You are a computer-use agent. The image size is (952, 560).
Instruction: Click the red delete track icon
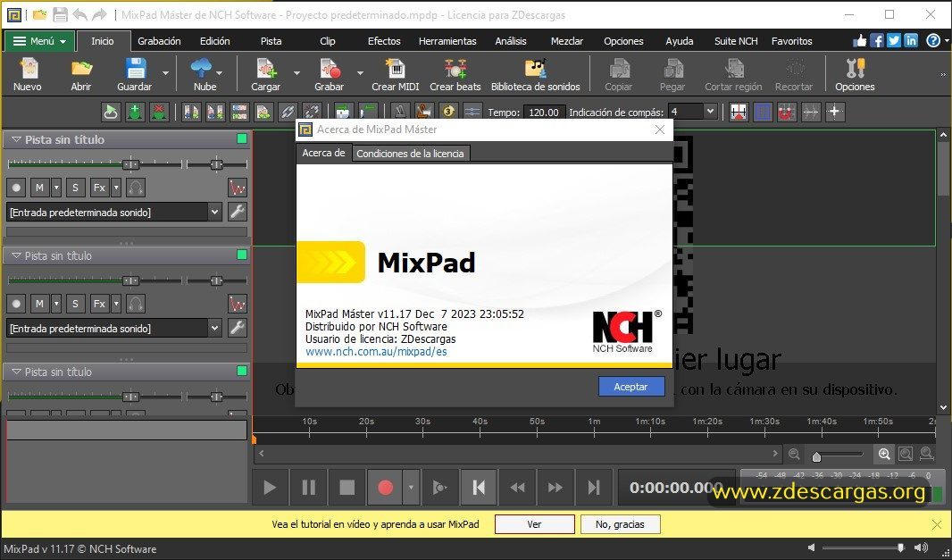tap(159, 112)
